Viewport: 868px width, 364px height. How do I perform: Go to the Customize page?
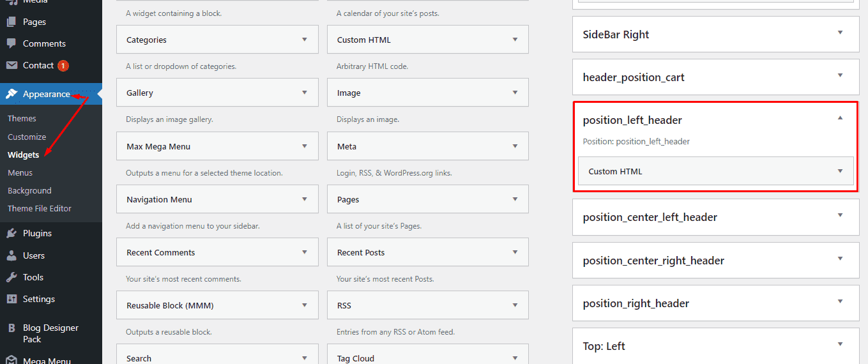(27, 137)
